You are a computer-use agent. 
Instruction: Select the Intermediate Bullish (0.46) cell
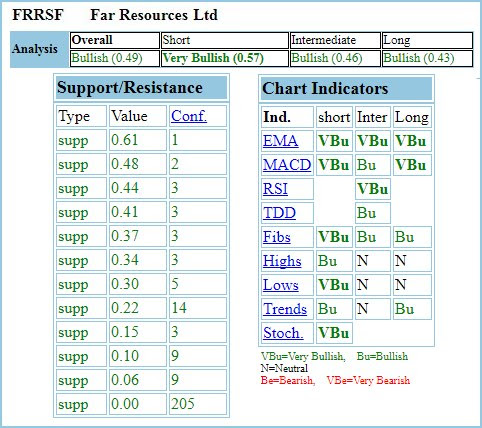coord(335,58)
